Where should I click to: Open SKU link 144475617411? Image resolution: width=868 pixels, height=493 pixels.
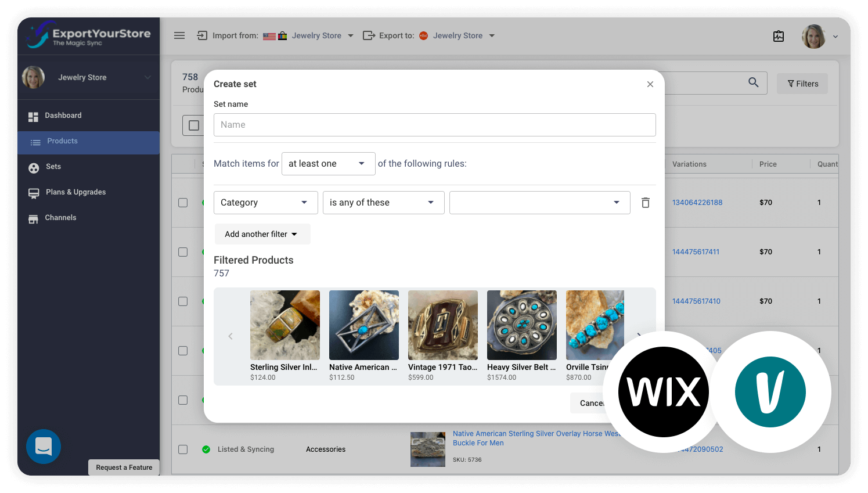tap(697, 251)
